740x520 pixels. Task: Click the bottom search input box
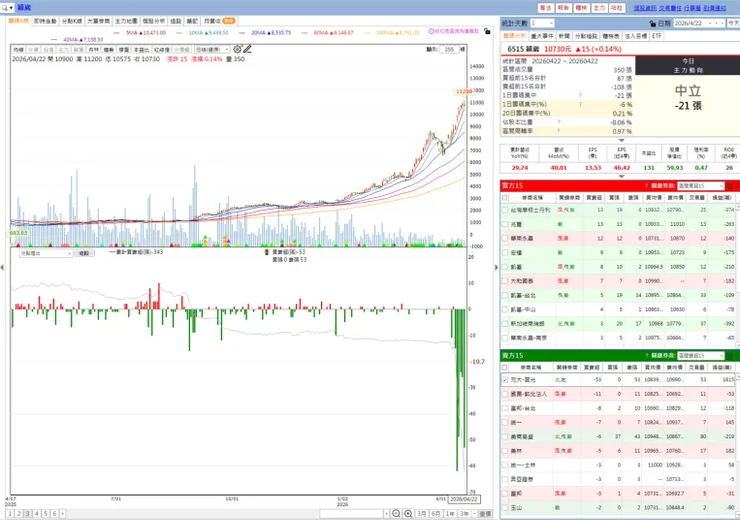pyautogui.click(x=351, y=513)
